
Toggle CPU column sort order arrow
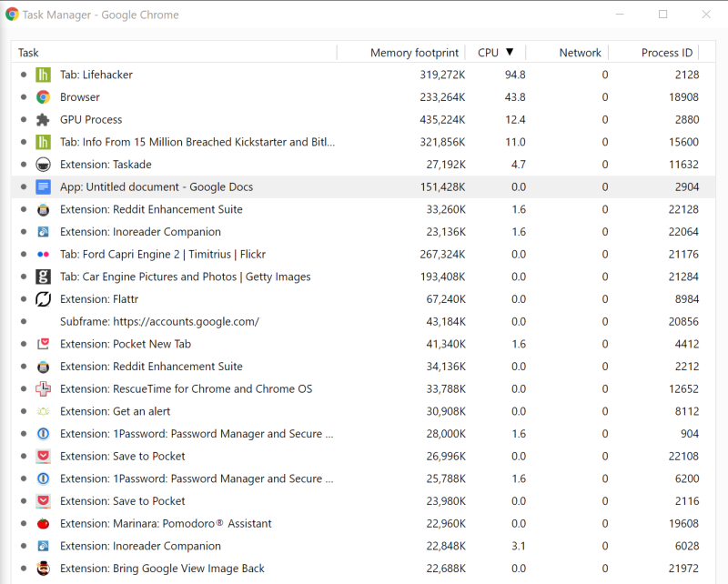coord(510,53)
